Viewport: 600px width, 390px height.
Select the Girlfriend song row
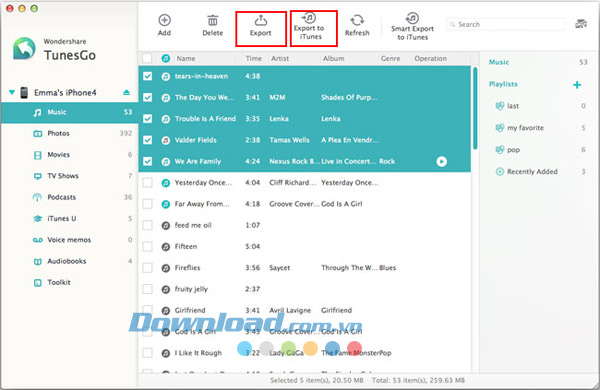click(305, 310)
